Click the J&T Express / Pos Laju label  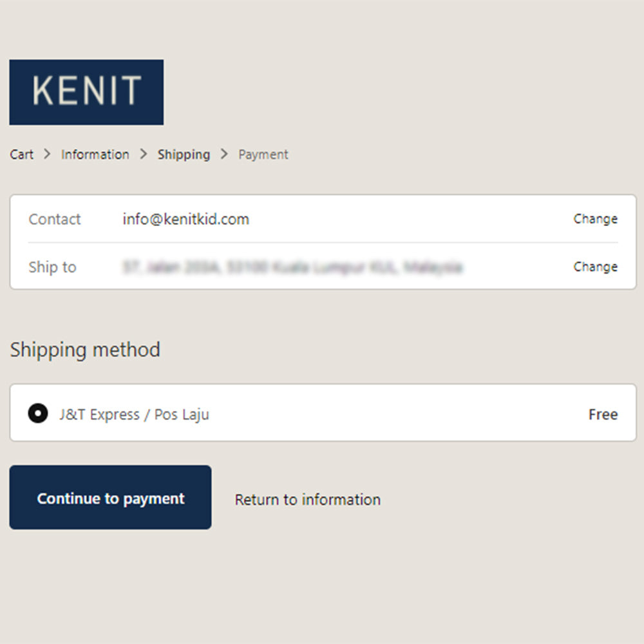click(134, 414)
